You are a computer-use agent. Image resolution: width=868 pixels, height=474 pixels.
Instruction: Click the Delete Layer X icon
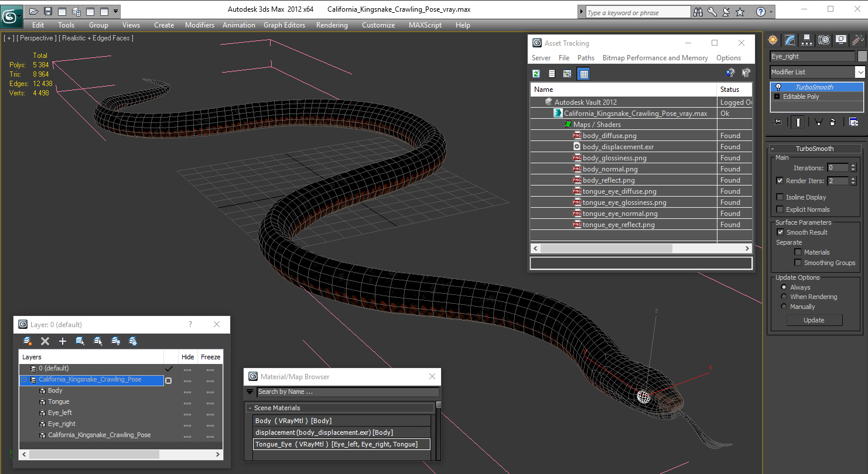(45, 341)
